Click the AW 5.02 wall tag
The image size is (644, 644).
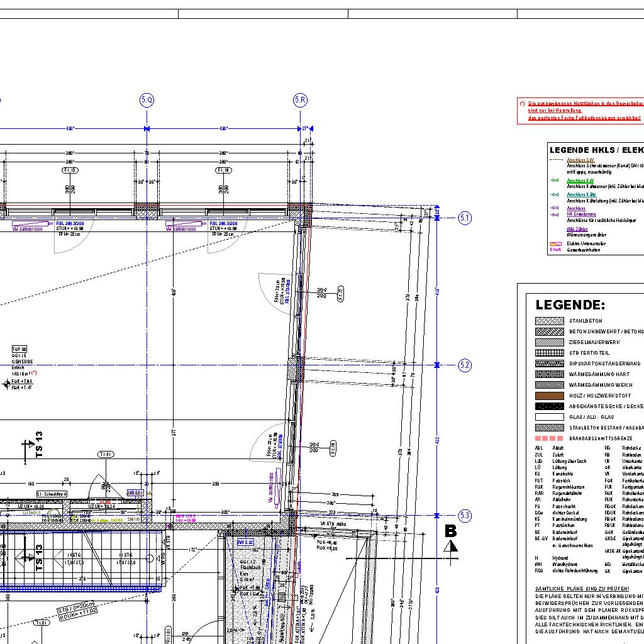pos(245,541)
